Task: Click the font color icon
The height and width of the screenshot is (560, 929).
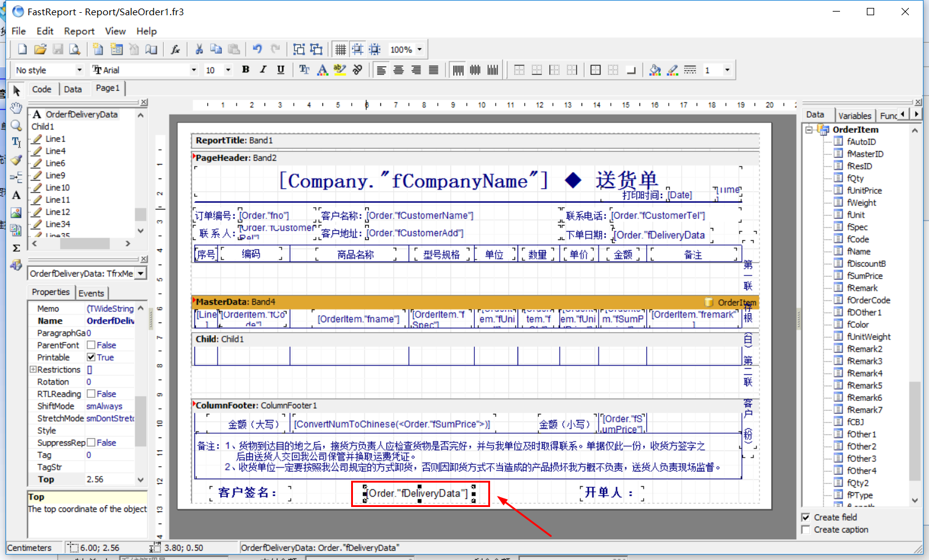Action: [x=322, y=69]
